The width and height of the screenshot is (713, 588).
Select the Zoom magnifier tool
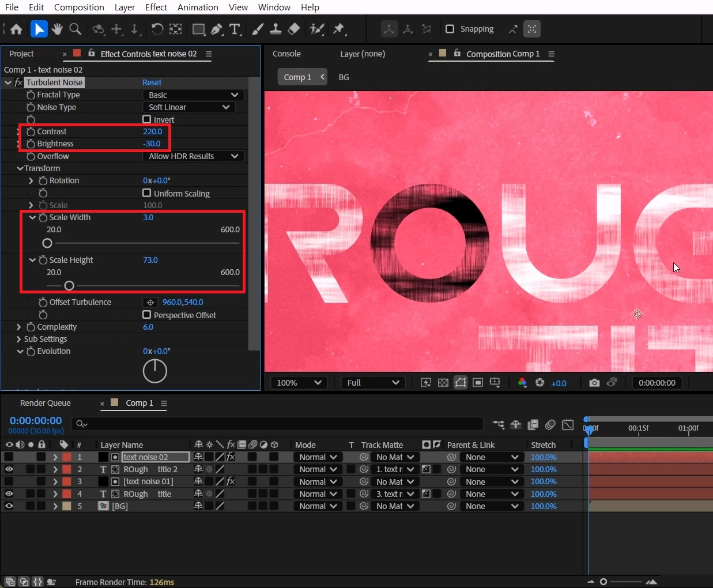point(75,29)
